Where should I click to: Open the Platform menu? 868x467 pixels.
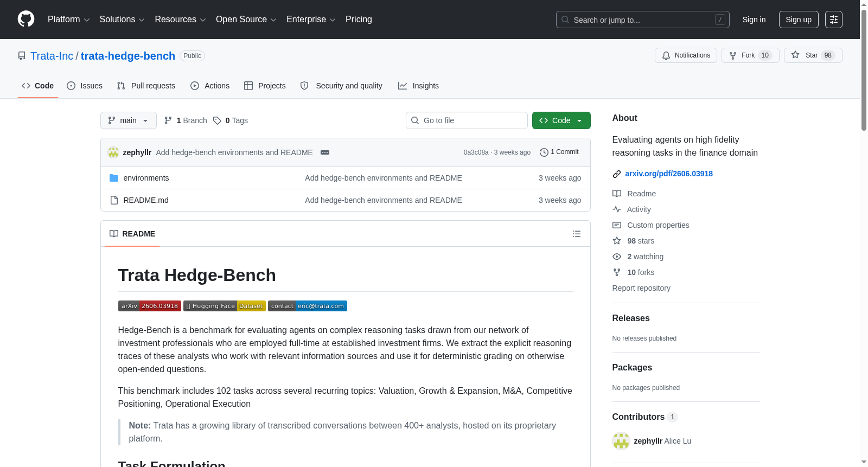coord(68,20)
